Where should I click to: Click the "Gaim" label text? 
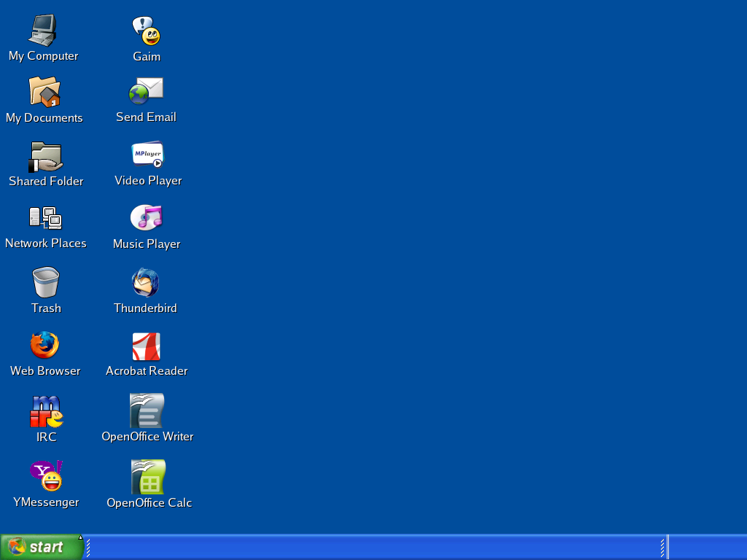click(x=147, y=57)
